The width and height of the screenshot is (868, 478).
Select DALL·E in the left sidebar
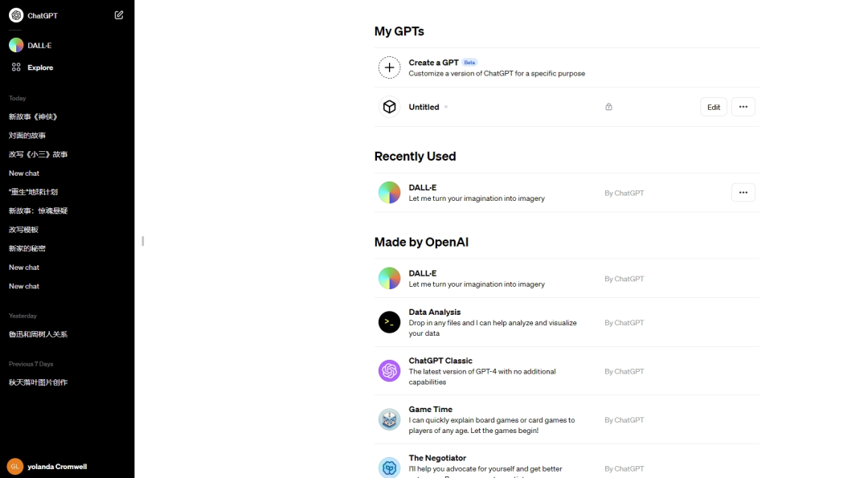(39, 45)
